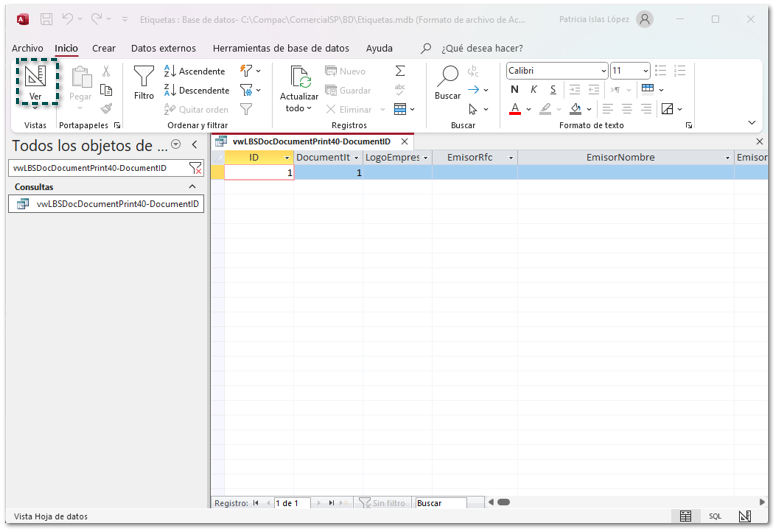Click the Ver view button

click(x=35, y=82)
